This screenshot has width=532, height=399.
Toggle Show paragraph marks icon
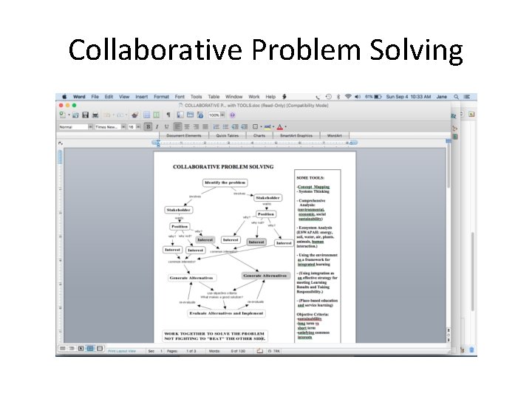168,115
